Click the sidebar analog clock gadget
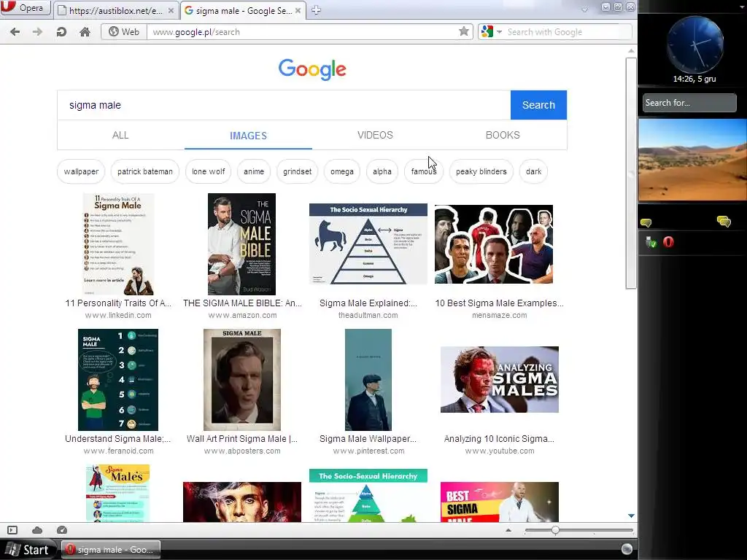The height and width of the screenshot is (560, 747). (x=695, y=45)
